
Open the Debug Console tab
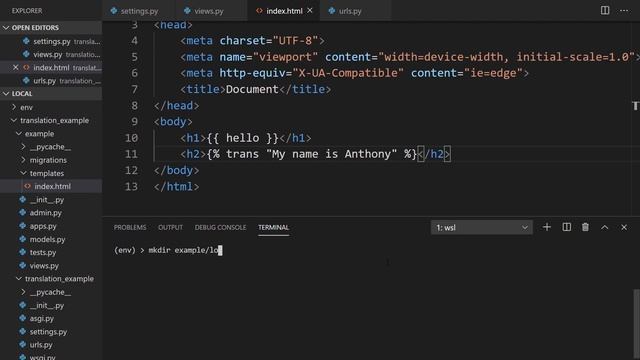click(x=220, y=227)
